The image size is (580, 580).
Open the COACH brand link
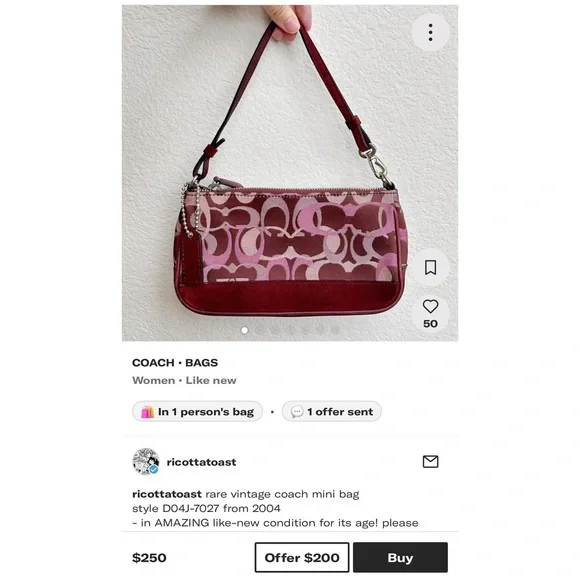point(153,362)
